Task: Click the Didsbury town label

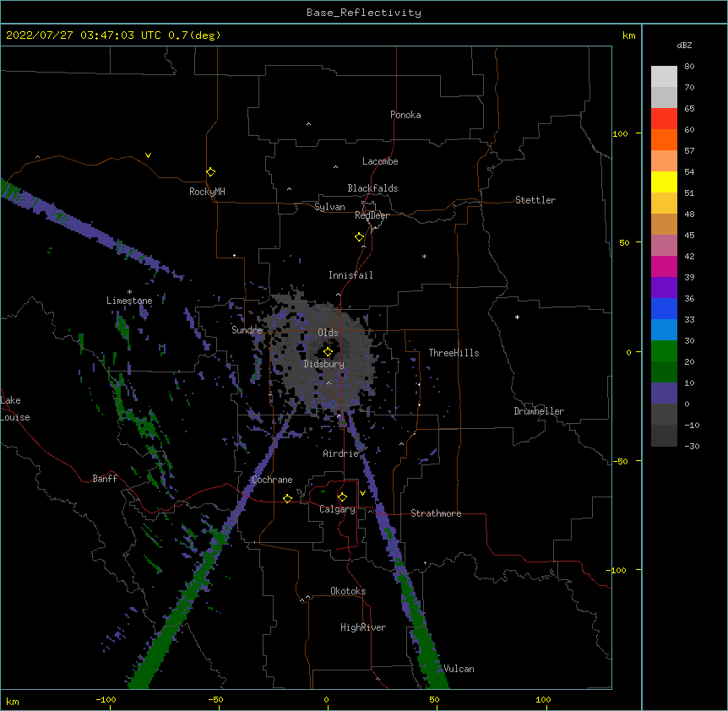Action: point(324,364)
